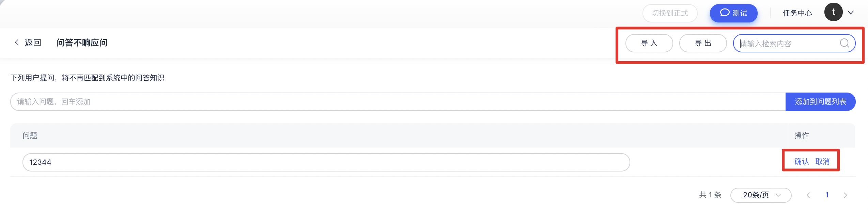Click the 确认 link
Image resolution: width=868 pixels, height=213 pixels.
[802, 162]
